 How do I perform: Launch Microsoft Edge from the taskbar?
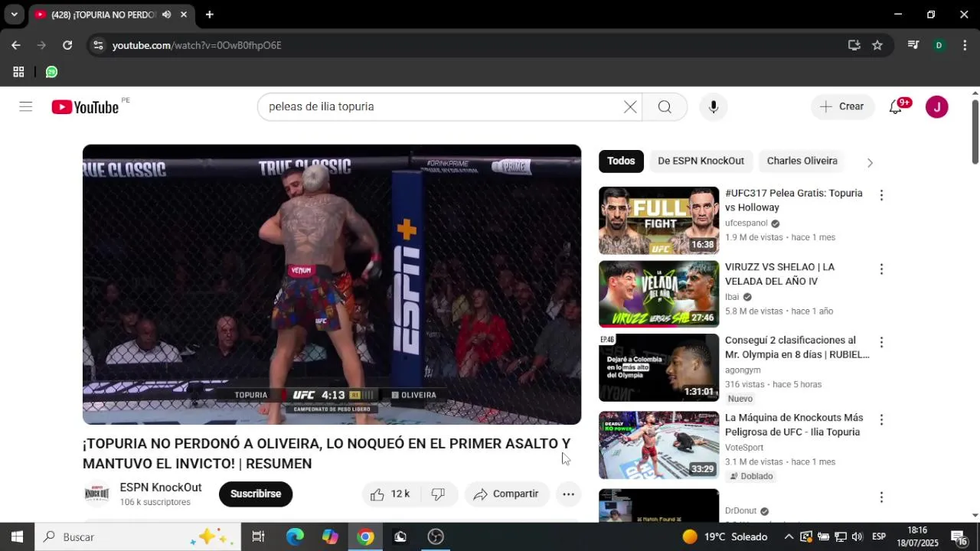pyautogui.click(x=295, y=536)
